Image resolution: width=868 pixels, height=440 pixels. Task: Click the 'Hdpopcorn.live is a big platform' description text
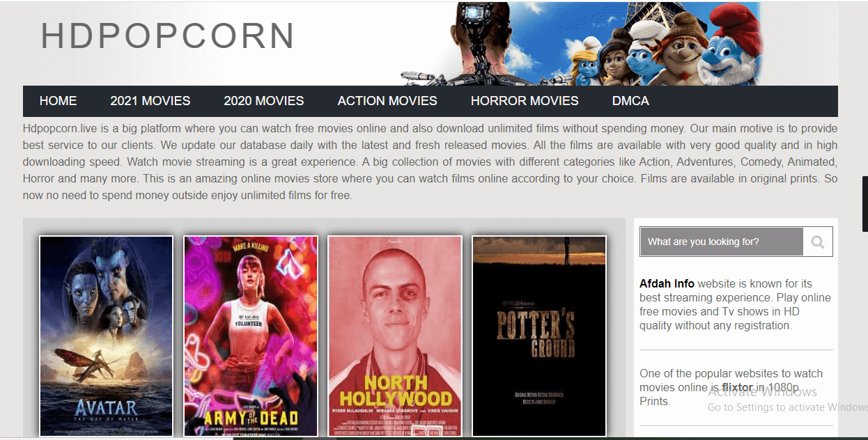(x=430, y=162)
